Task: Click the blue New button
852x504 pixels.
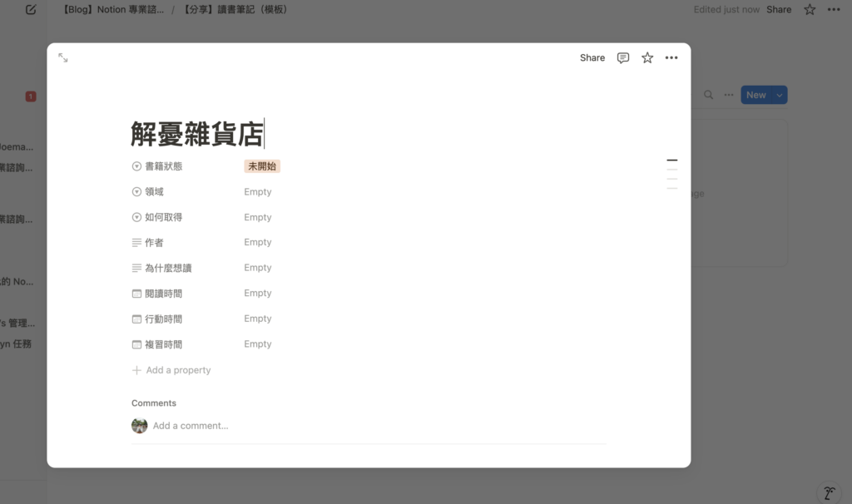Action: [755, 95]
